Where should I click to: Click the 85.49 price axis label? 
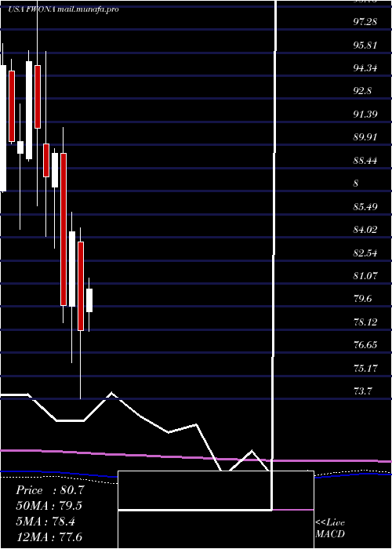365,207
